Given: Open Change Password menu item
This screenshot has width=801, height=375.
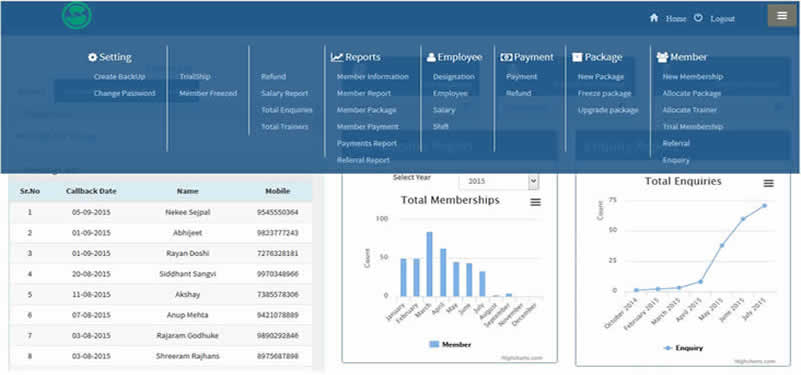Looking at the screenshot, I should point(124,93).
